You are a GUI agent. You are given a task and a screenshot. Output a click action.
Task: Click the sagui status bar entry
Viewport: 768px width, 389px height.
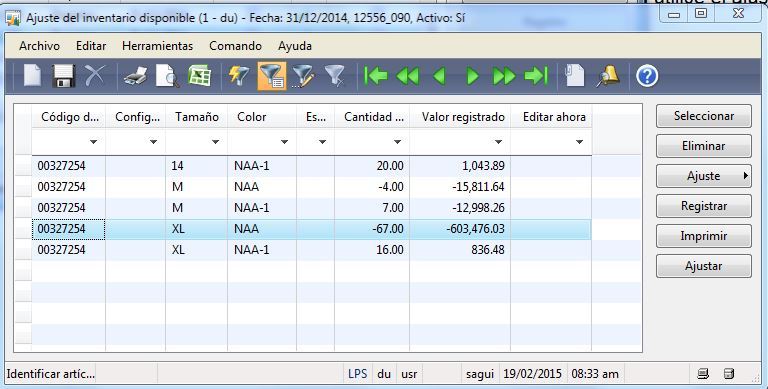[x=480, y=374]
